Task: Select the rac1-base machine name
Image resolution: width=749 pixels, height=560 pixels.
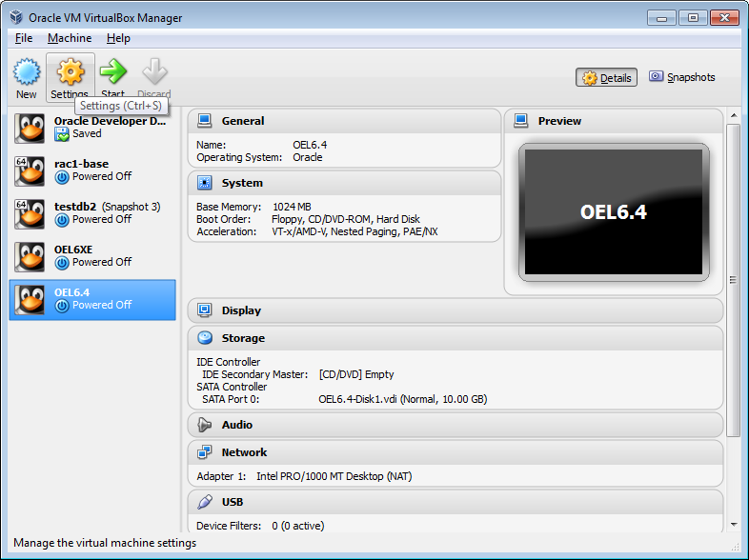Action: click(81, 164)
